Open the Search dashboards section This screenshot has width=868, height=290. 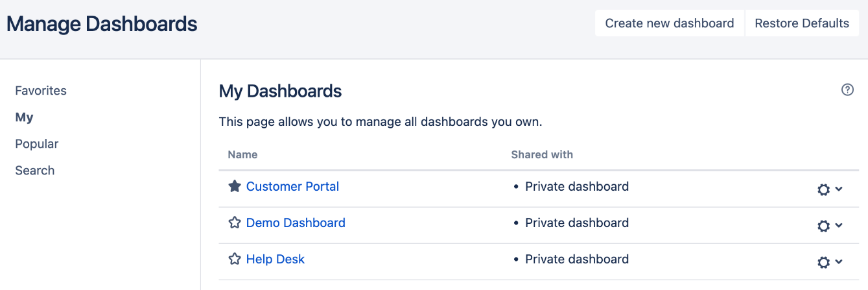(x=35, y=171)
